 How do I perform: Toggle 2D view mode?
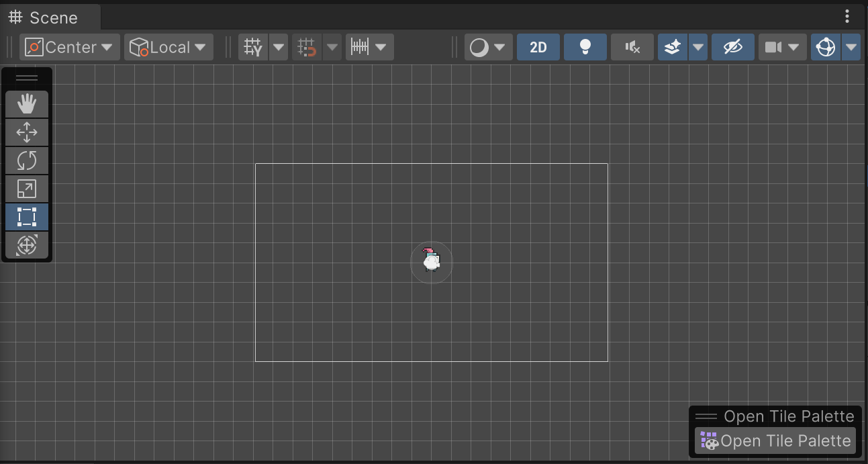pos(538,47)
